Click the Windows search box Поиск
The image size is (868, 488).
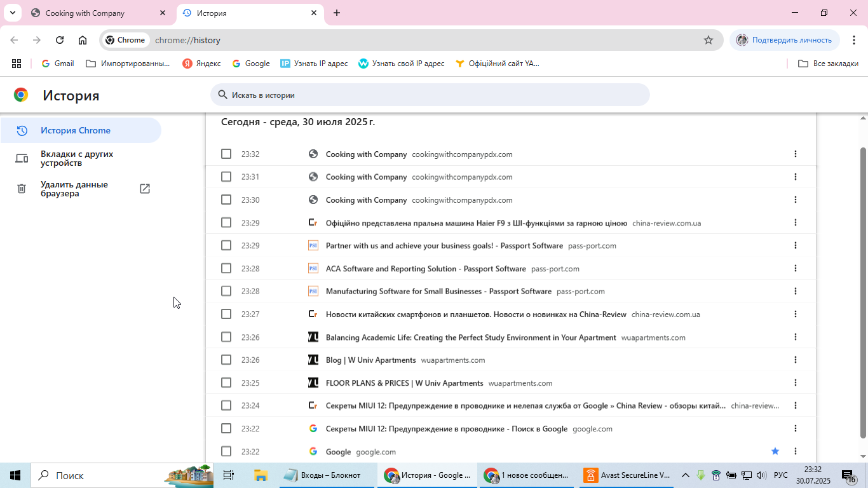click(x=121, y=475)
